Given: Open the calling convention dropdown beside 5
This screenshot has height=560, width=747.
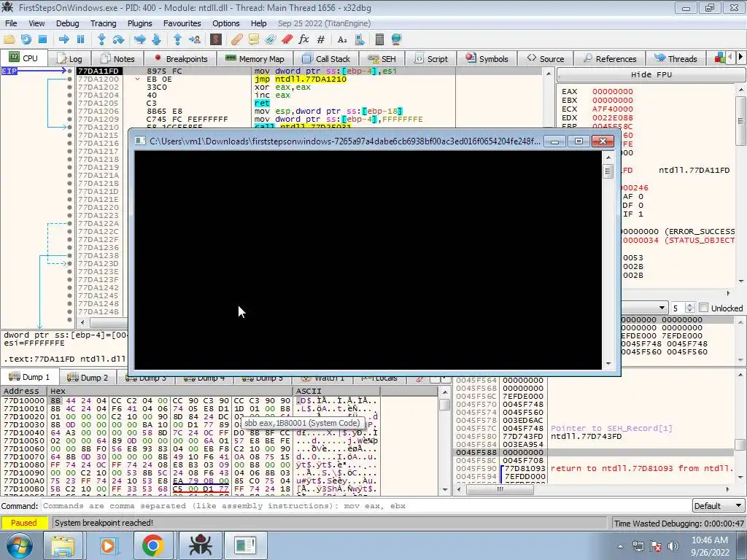Looking at the screenshot, I should coord(661,308).
